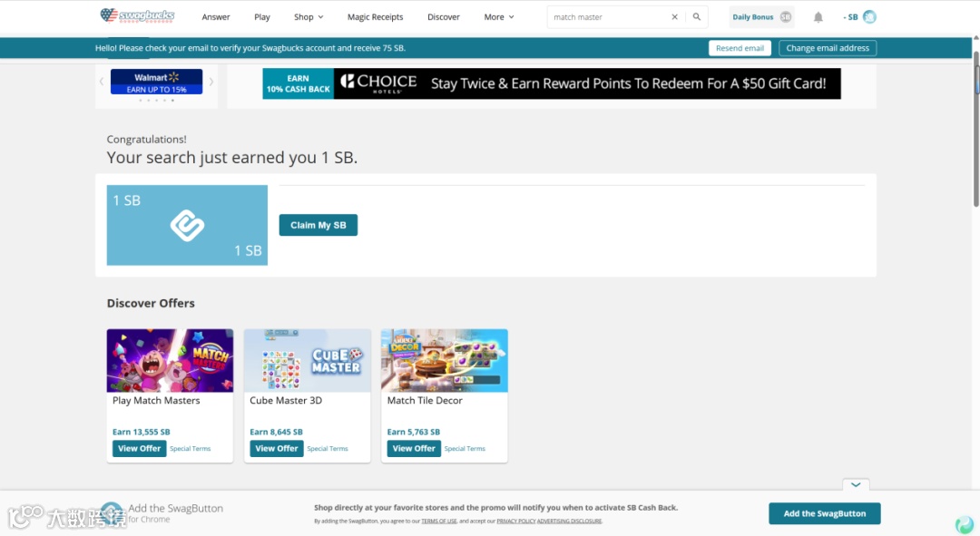Open Magic Receipts
Image resolution: width=980 pixels, height=536 pixels.
pyautogui.click(x=375, y=17)
